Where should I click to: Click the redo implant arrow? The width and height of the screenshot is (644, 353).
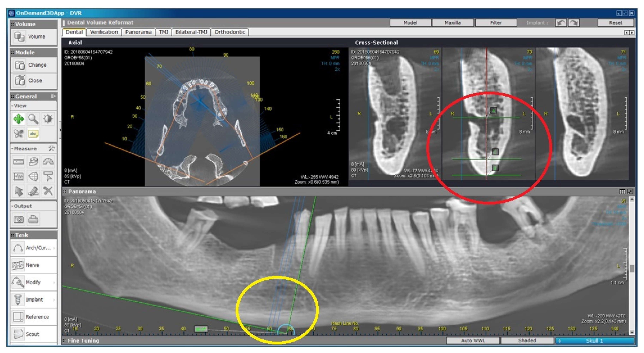(573, 23)
